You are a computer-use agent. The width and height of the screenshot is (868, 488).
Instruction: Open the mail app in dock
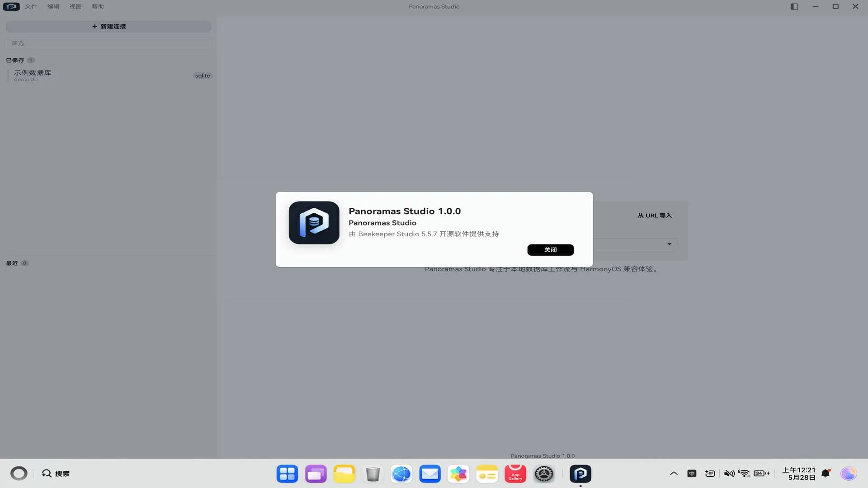tap(429, 474)
